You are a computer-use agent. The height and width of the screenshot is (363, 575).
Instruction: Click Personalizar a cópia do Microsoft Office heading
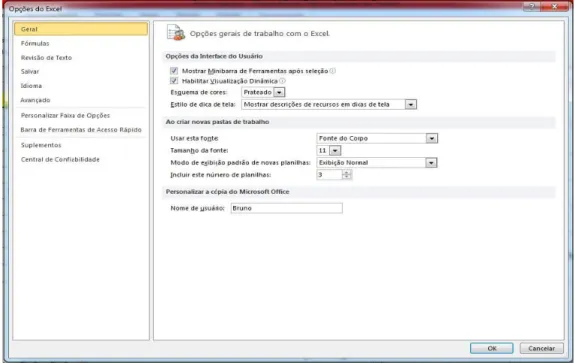(x=227, y=192)
